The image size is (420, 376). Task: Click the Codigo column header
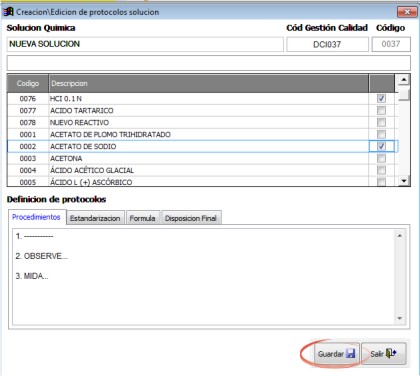pyautogui.click(x=28, y=83)
